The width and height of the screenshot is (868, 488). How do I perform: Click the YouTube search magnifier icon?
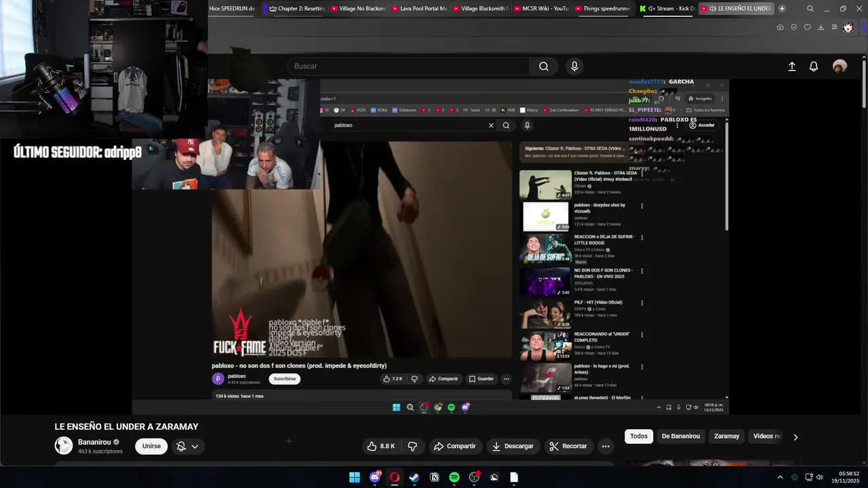(x=544, y=66)
